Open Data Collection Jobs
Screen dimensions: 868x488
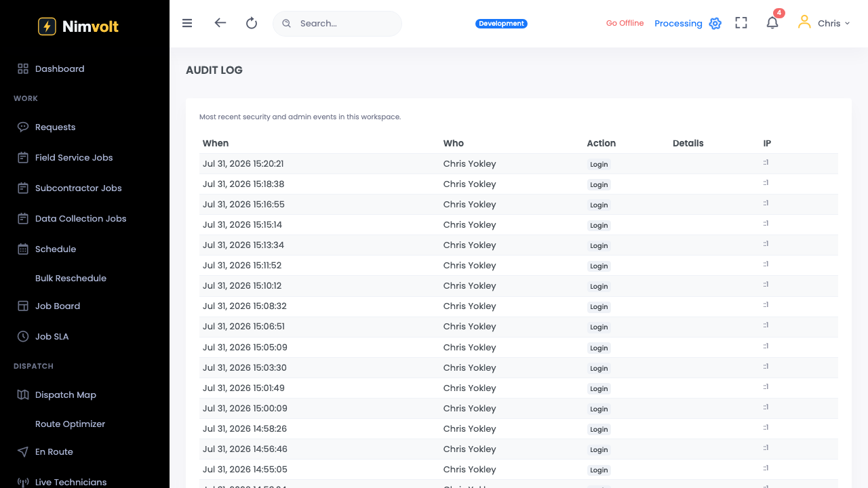pyautogui.click(x=81, y=218)
